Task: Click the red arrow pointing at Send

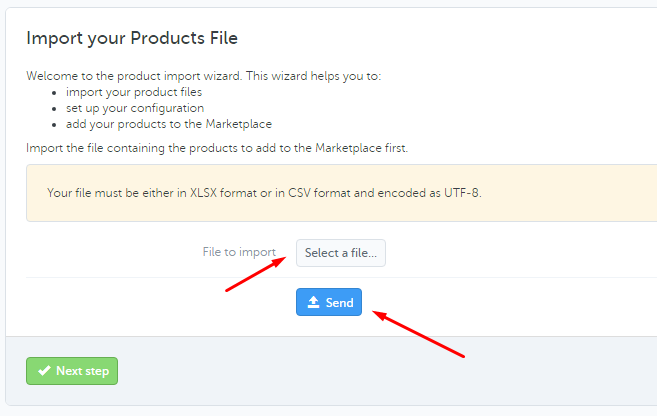Action: [x=419, y=334]
